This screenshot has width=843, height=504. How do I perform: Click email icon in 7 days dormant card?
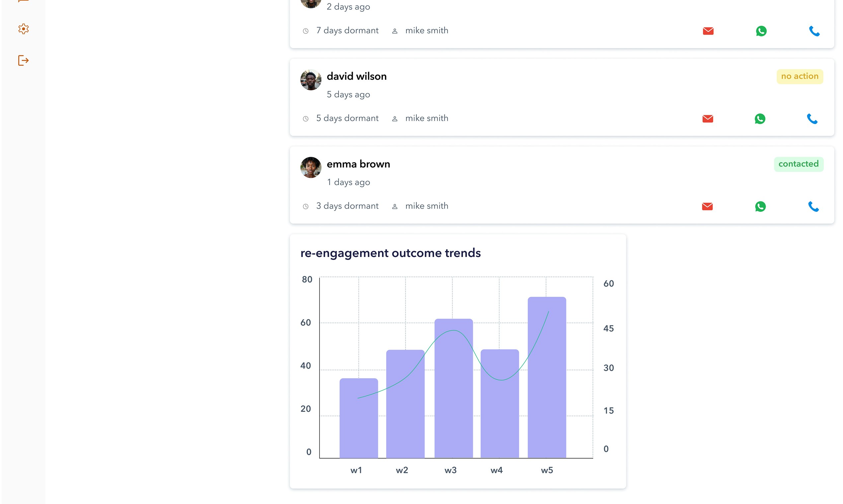click(708, 31)
